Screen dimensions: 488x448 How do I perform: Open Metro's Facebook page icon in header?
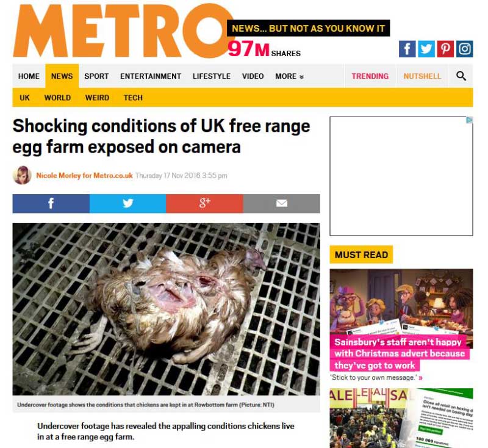coord(407,49)
